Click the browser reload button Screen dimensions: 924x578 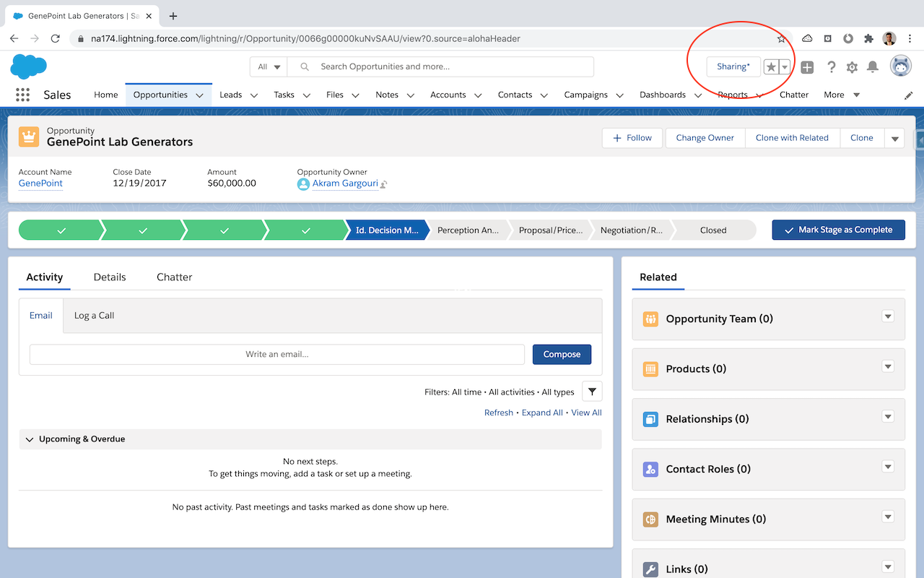click(55, 38)
